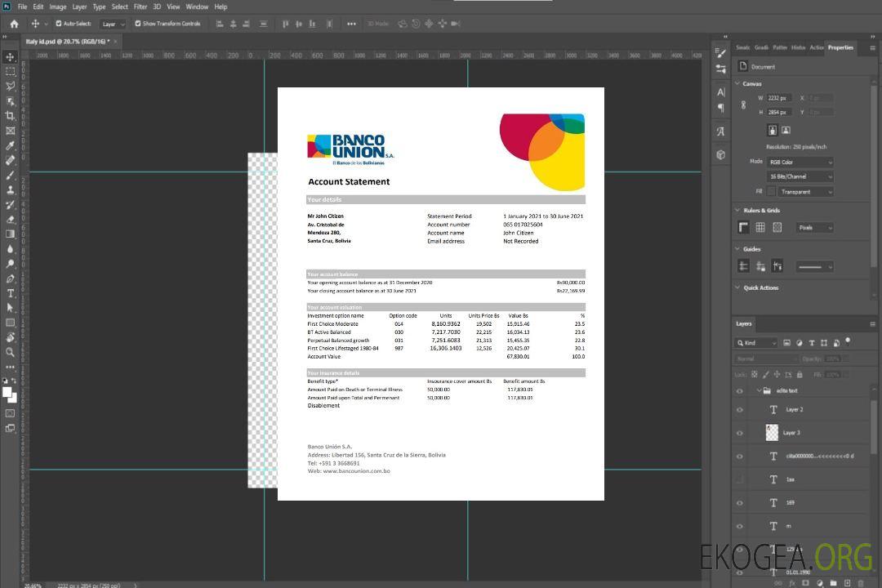Viewport: 882px width, 588px height.
Task: Open the guide line style dropdown
Action: tap(815, 267)
